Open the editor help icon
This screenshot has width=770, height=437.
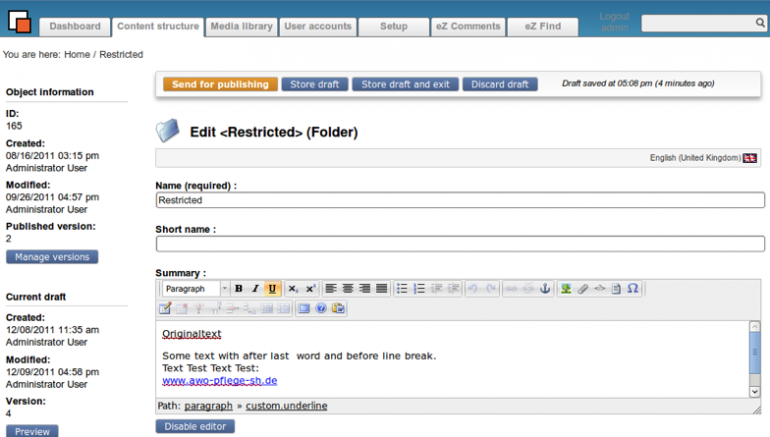pyautogui.click(x=321, y=308)
